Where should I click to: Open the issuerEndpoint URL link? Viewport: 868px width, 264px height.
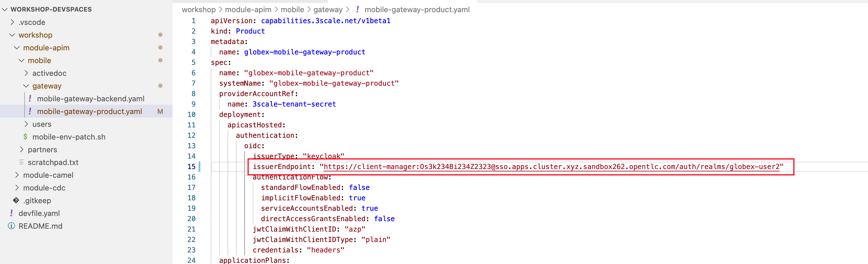pyautogui.click(x=552, y=167)
